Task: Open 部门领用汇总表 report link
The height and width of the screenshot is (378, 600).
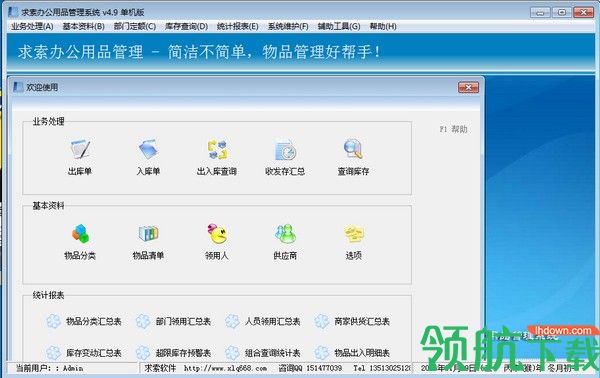Action: tap(183, 321)
